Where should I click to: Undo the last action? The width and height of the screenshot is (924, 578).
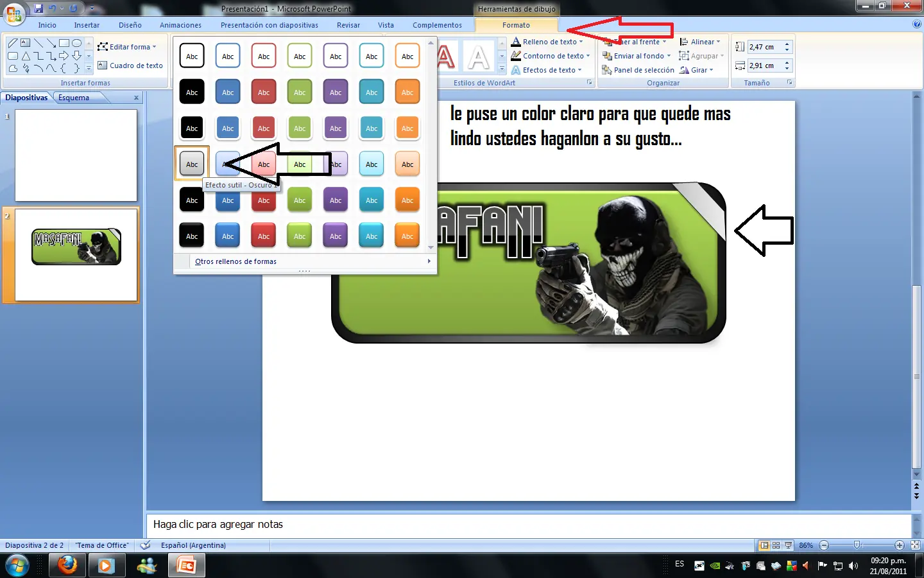click(53, 8)
